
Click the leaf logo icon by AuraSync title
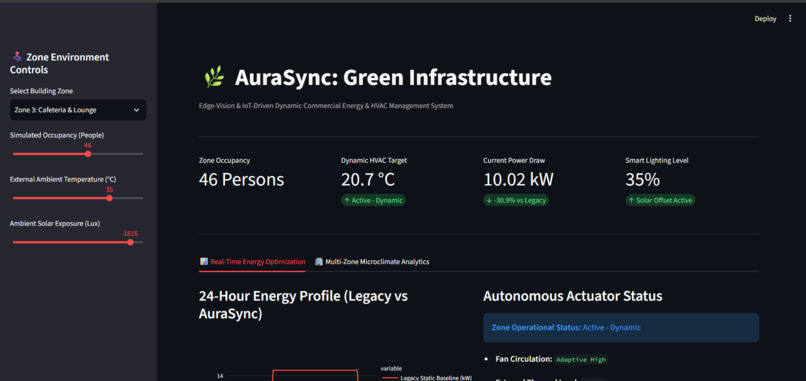point(214,77)
